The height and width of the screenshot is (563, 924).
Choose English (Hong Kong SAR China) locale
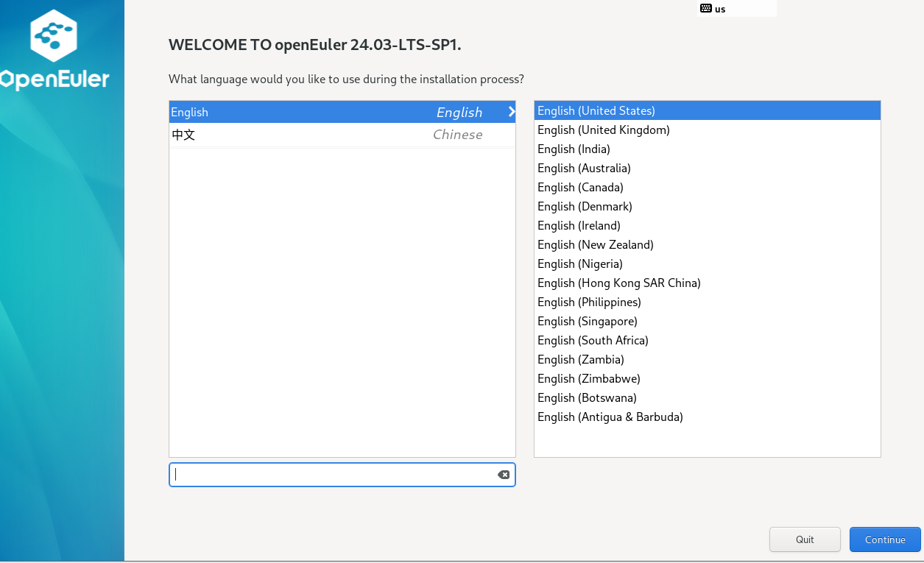click(x=707, y=283)
